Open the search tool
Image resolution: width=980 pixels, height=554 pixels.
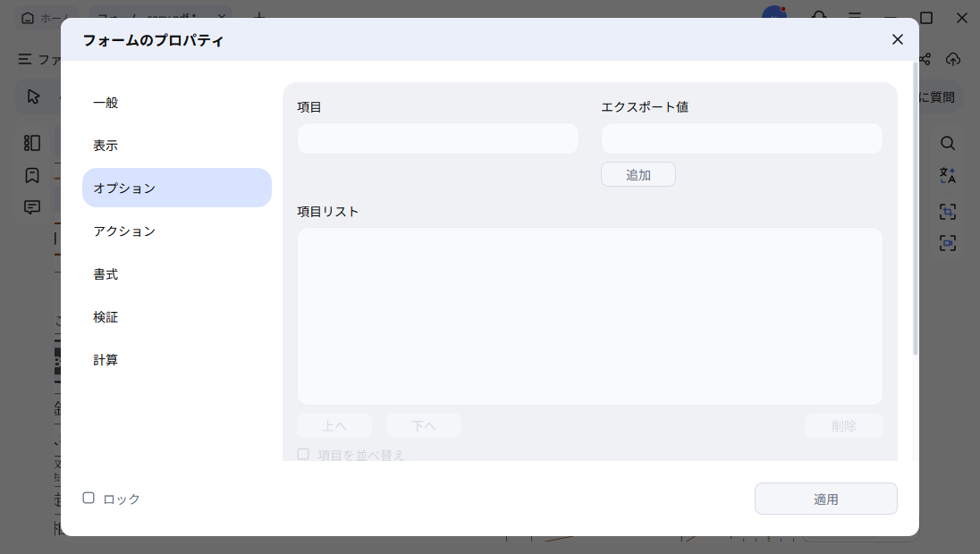947,143
